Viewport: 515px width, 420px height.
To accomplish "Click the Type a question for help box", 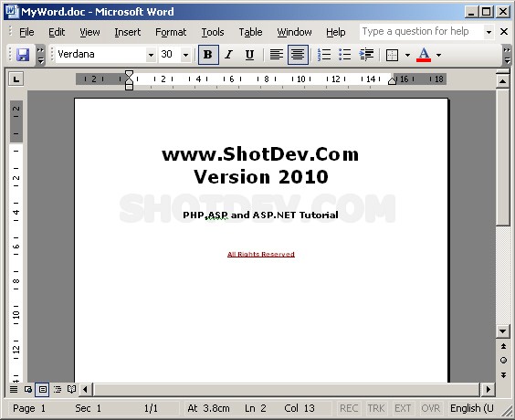I will (422, 32).
